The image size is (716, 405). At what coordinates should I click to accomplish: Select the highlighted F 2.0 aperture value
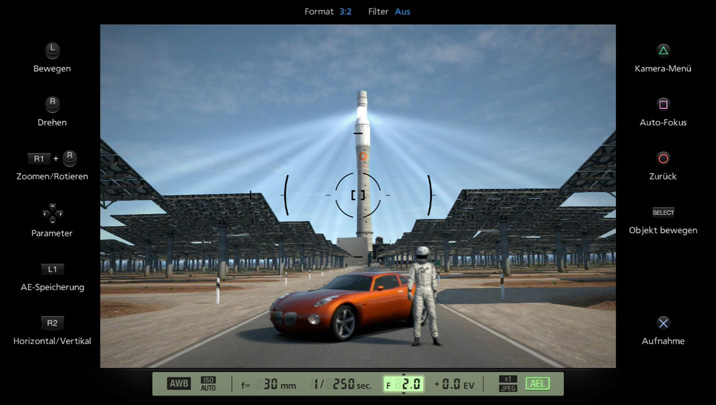click(x=404, y=384)
